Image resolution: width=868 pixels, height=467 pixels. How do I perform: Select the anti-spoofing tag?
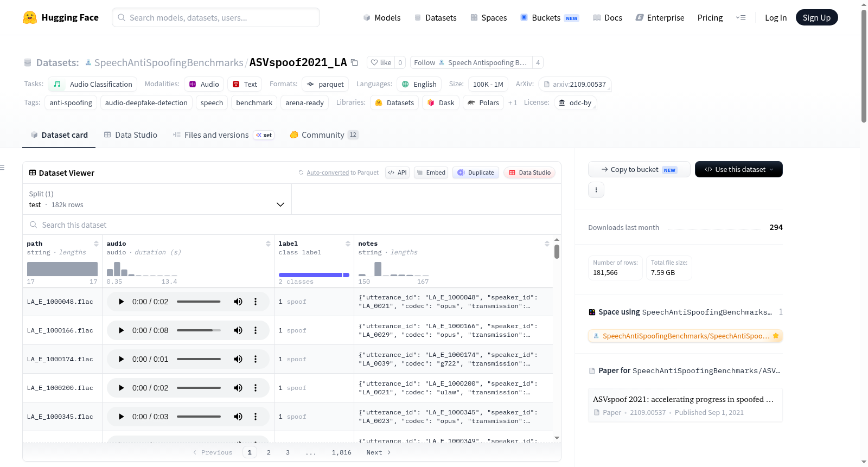(71, 103)
